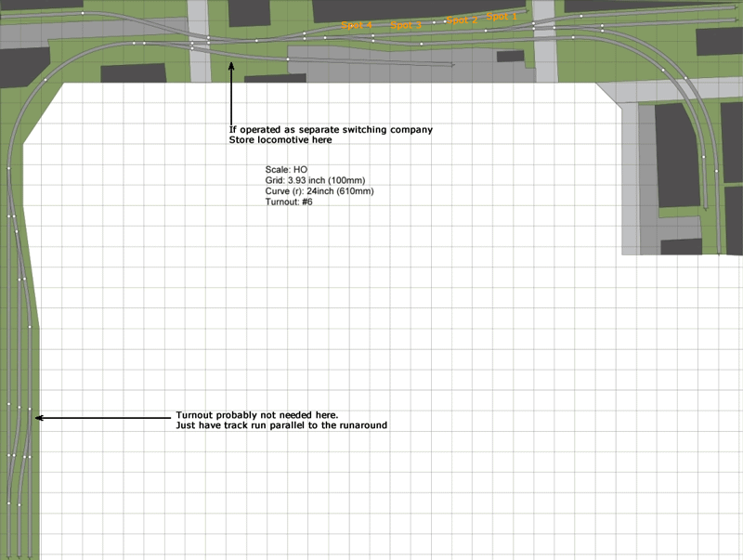Click the upward arrow pointing to locomotive storage
Image resolution: width=743 pixels, height=560 pixels.
231,93
